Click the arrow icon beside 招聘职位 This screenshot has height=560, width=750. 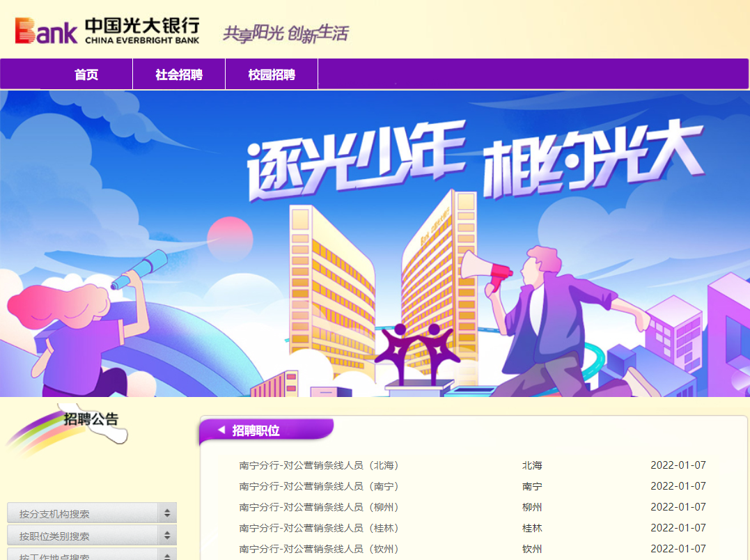221,430
